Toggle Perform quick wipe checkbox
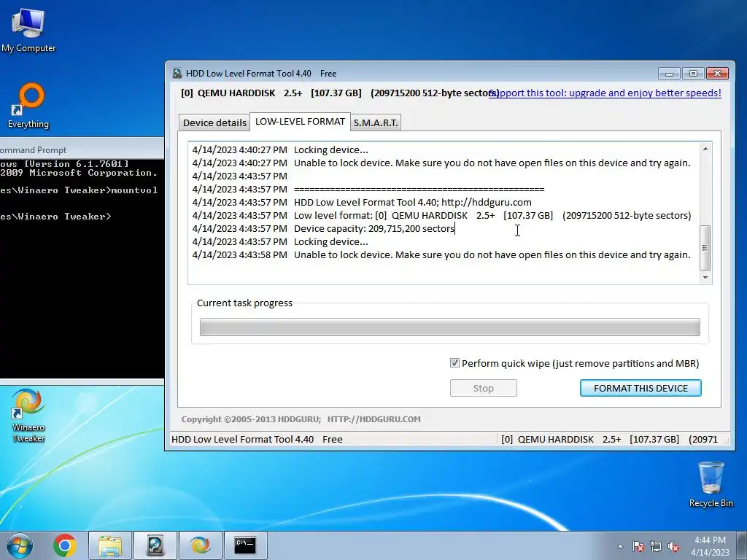Screen dimensions: 747x560 454,363
